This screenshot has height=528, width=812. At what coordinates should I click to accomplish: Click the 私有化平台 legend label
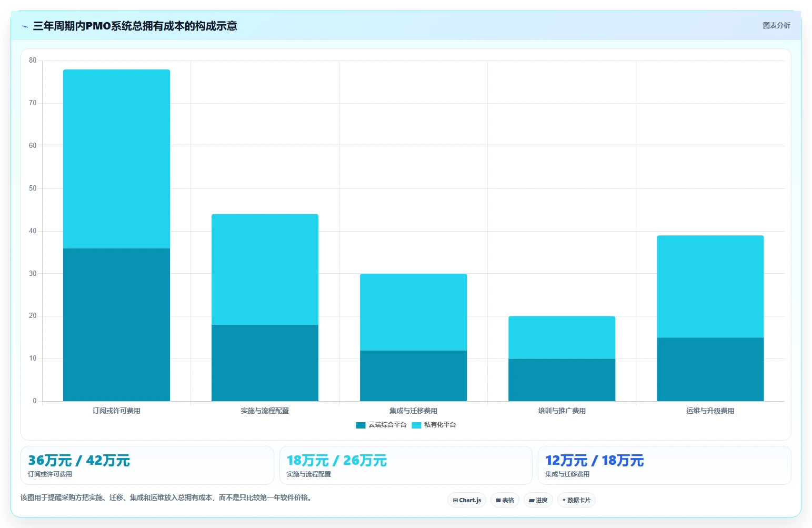440,425
